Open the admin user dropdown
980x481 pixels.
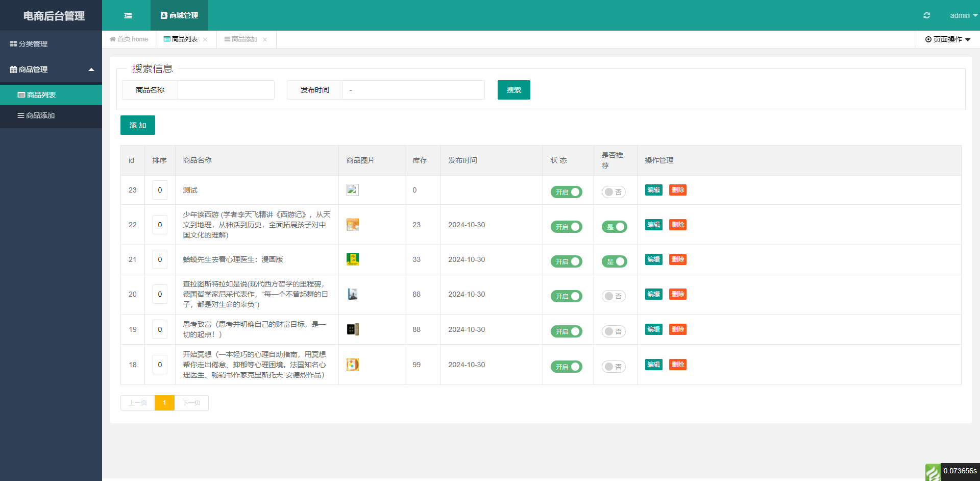click(x=964, y=15)
